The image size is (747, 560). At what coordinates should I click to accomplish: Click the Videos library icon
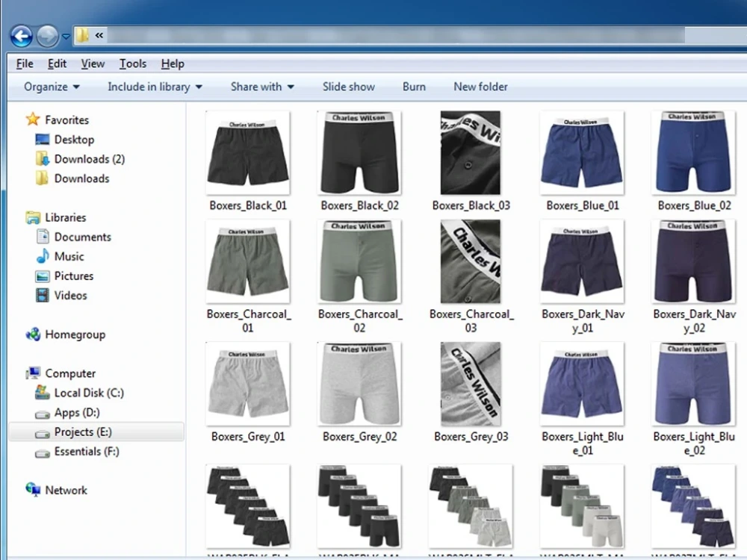[43, 295]
